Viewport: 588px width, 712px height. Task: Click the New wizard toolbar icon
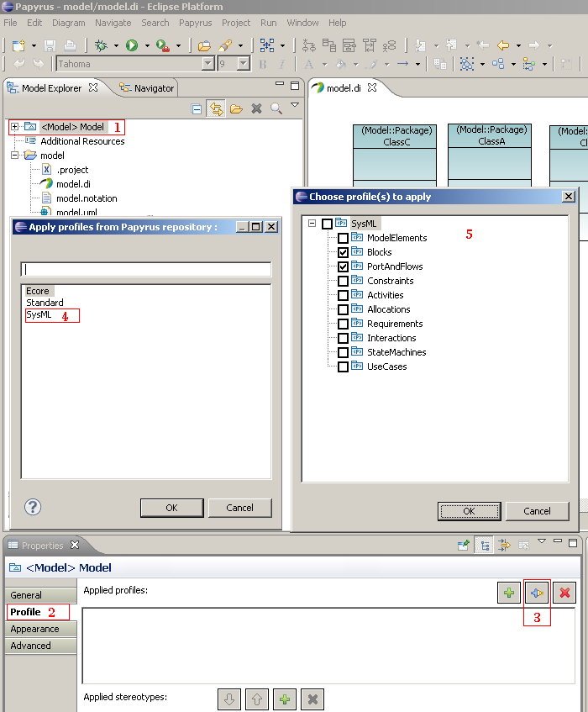[18, 45]
